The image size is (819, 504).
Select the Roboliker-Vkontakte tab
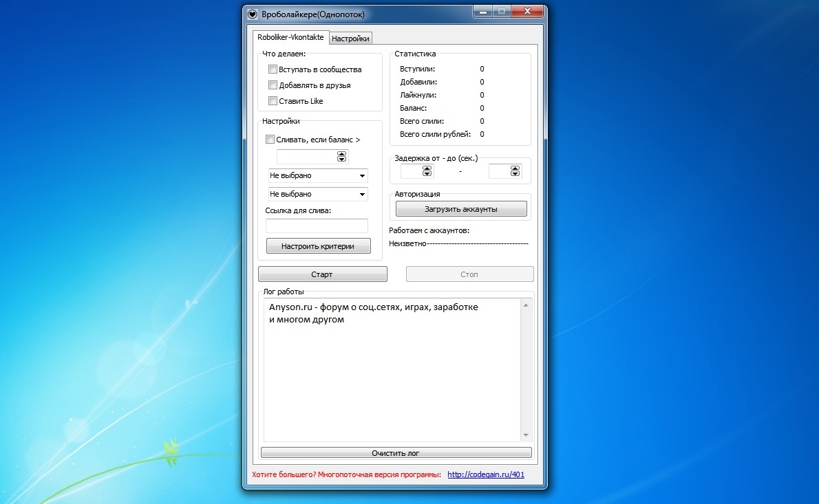point(290,38)
